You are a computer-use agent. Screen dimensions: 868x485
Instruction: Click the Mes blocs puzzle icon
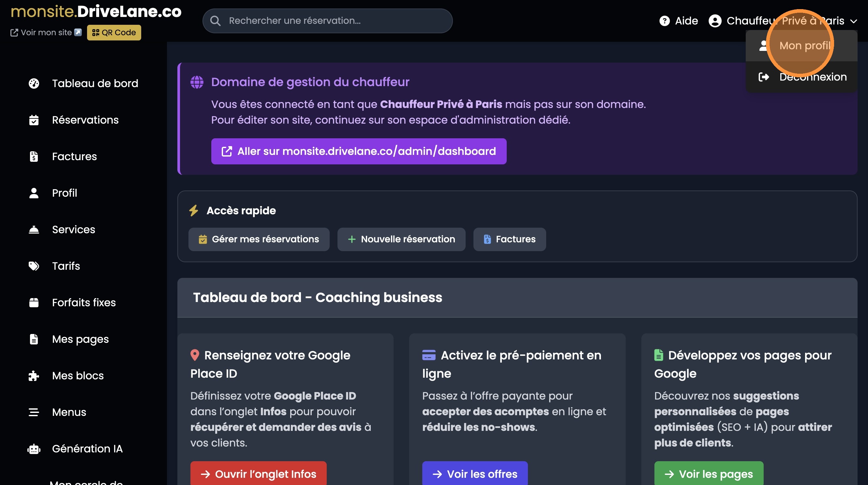tap(34, 375)
